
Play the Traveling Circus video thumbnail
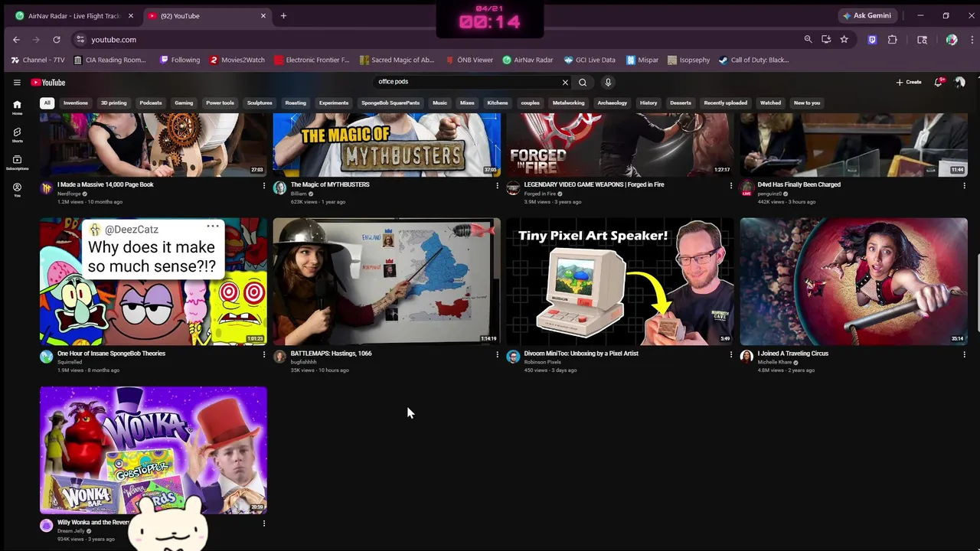point(854,282)
